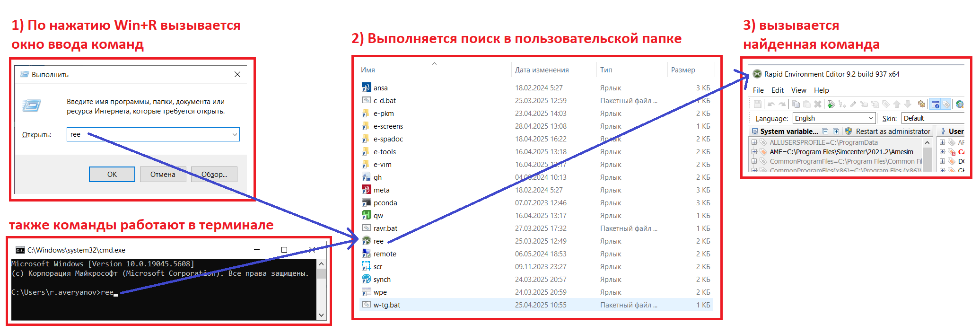Select the wpe shortcut icon
Image resolution: width=980 pixels, height=333 pixels.
point(366,292)
